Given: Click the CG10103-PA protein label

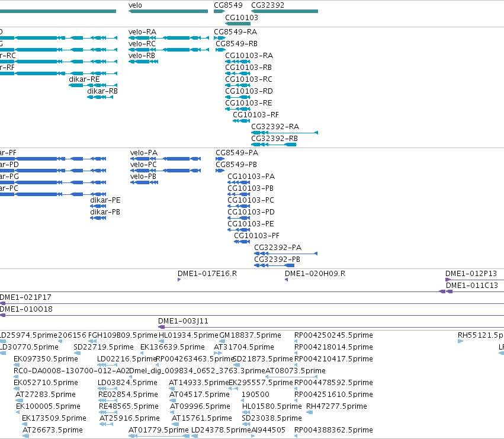Looking at the screenshot, I should pos(251,177).
